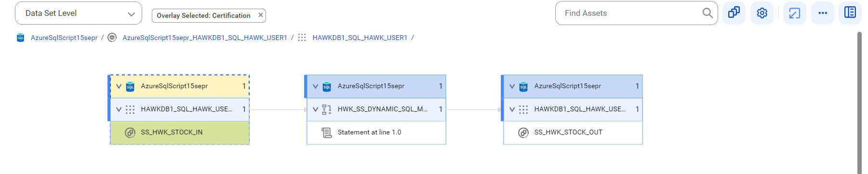Click the SS_HWK_STOCK_OUT dataset icon
This screenshot has height=174, width=868.
pos(523,133)
